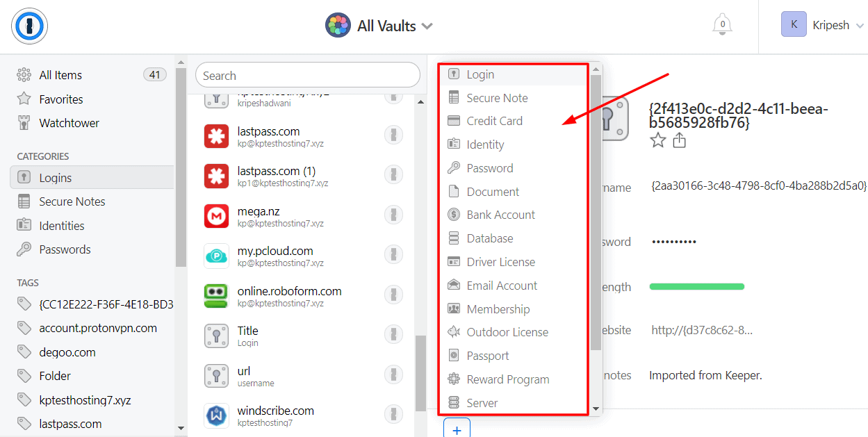This screenshot has height=437, width=868.
Task: Choose Reward Program from the menu
Action: [514, 379]
